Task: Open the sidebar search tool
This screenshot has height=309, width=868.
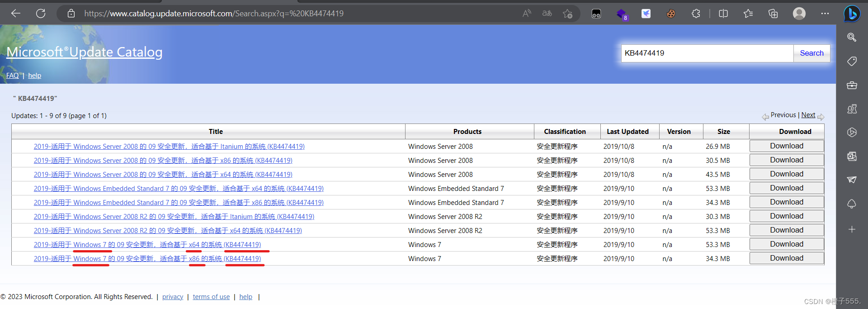Action: click(852, 38)
